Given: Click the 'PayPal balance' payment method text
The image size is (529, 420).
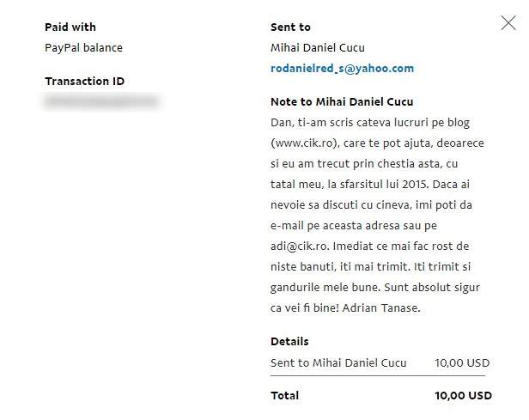Looking at the screenshot, I should coord(83,48).
